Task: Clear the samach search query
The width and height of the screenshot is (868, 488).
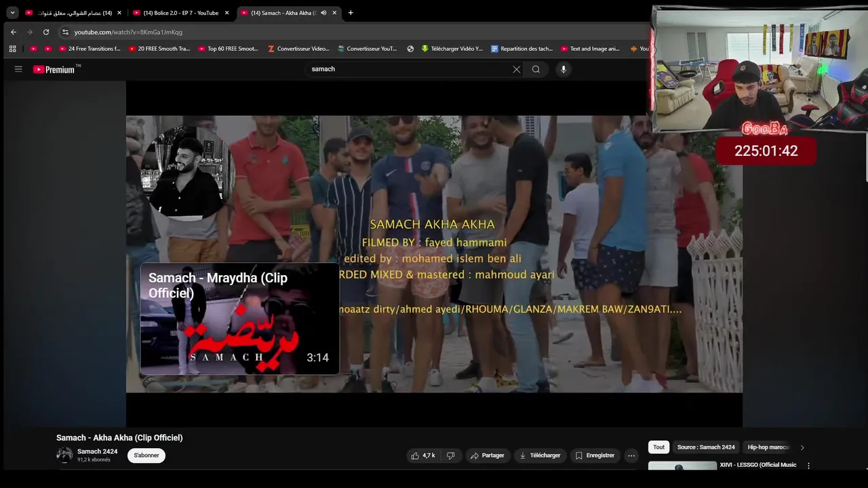Action: (517, 69)
